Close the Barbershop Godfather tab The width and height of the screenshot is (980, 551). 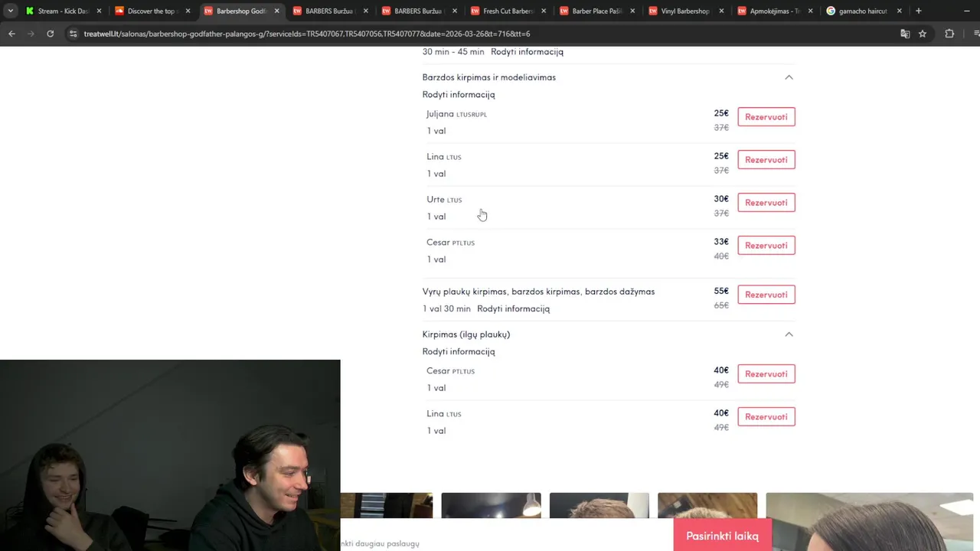276,11
